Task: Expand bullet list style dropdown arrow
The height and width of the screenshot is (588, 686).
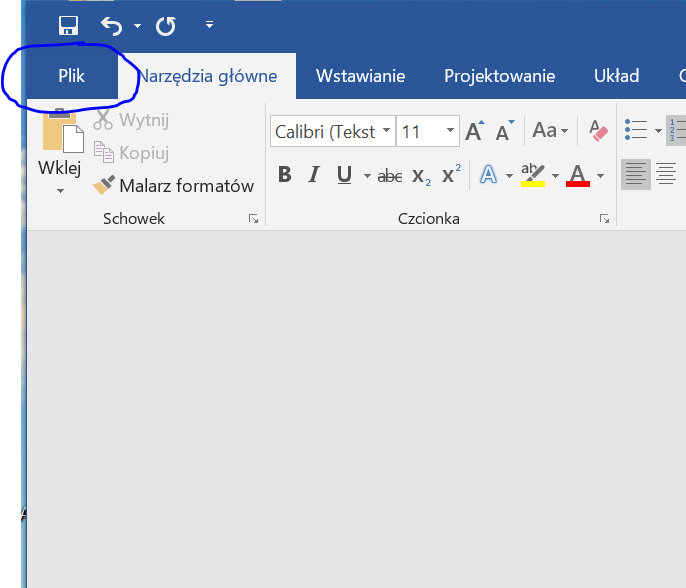Action: click(x=658, y=130)
